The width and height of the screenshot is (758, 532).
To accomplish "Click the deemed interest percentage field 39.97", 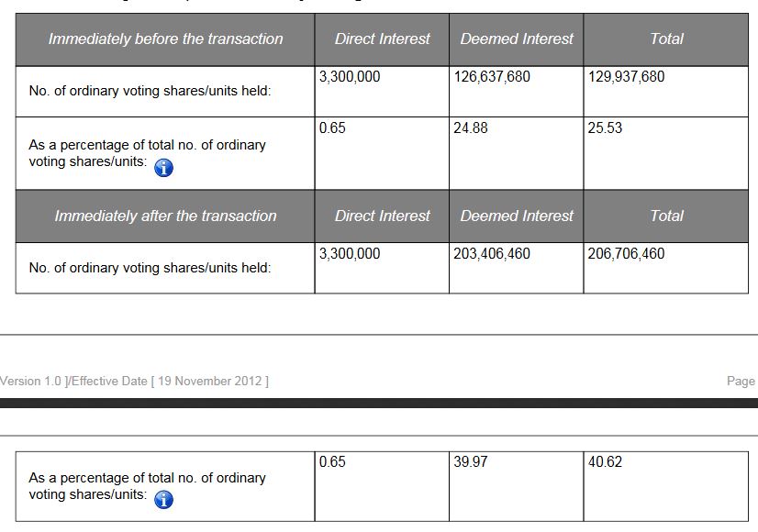I will pos(516,485).
